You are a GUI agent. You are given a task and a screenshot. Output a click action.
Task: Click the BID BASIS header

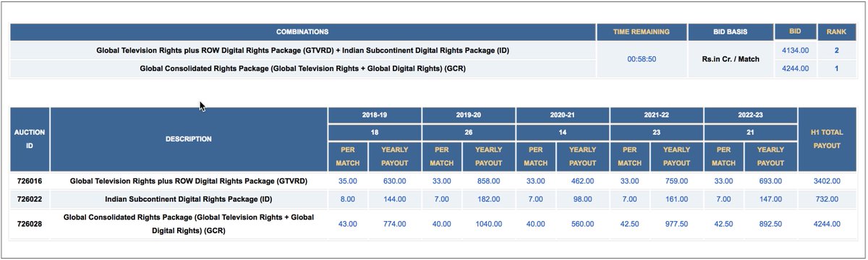[730, 32]
